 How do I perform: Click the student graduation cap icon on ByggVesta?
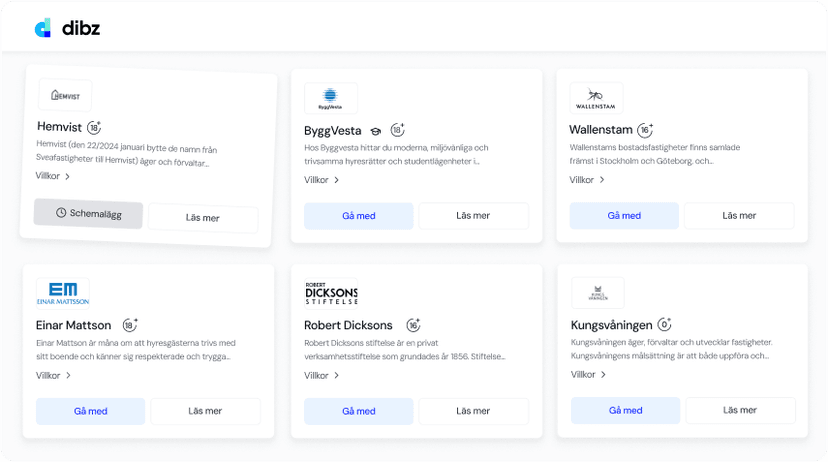[x=376, y=131]
